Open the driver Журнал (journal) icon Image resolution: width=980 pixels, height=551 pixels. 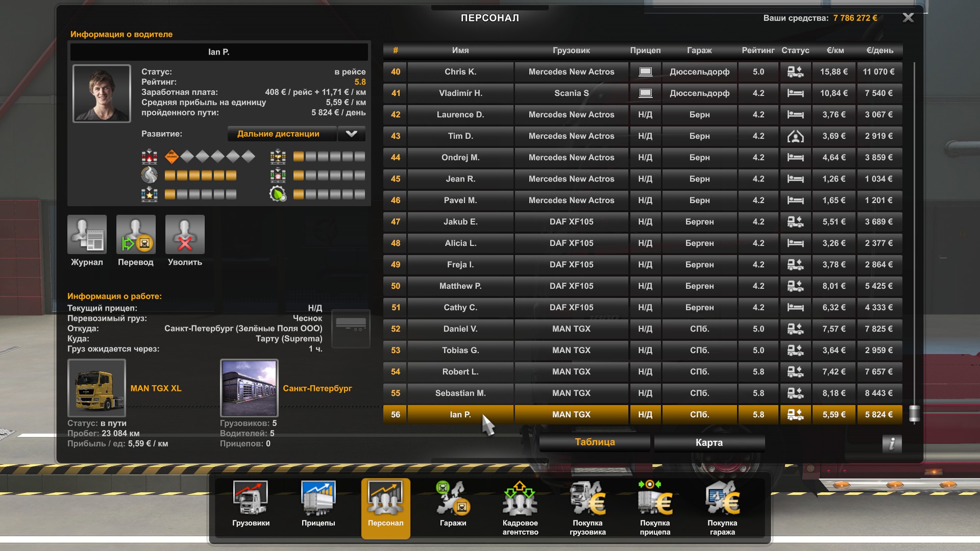pos(87,235)
